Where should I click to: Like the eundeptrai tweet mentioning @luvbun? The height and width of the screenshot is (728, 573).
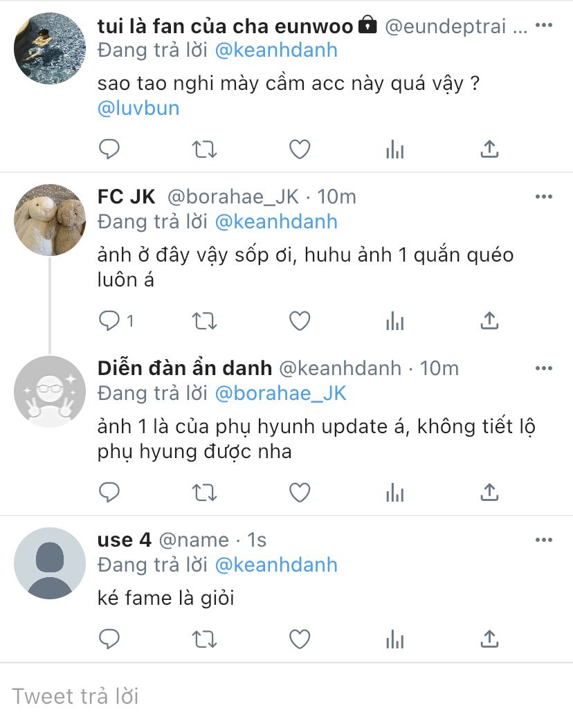(300, 149)
